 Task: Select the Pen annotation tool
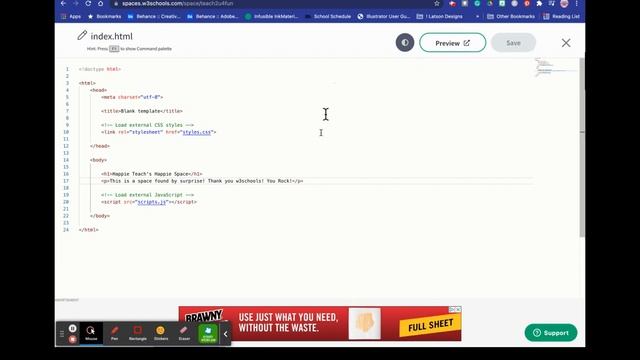pyautogui.click(x=114, y=333)
